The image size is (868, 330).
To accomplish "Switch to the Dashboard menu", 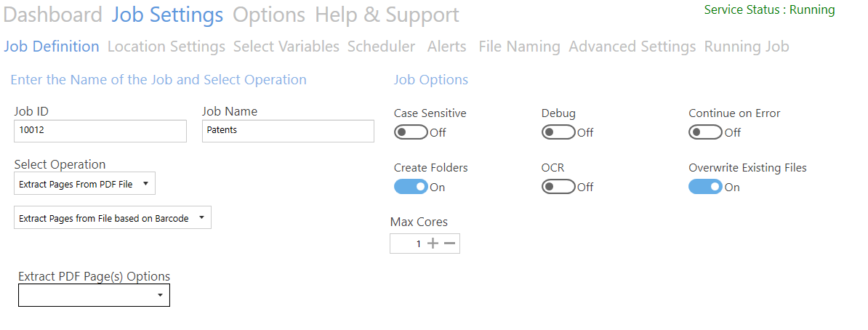I will [x=53, y=15].
